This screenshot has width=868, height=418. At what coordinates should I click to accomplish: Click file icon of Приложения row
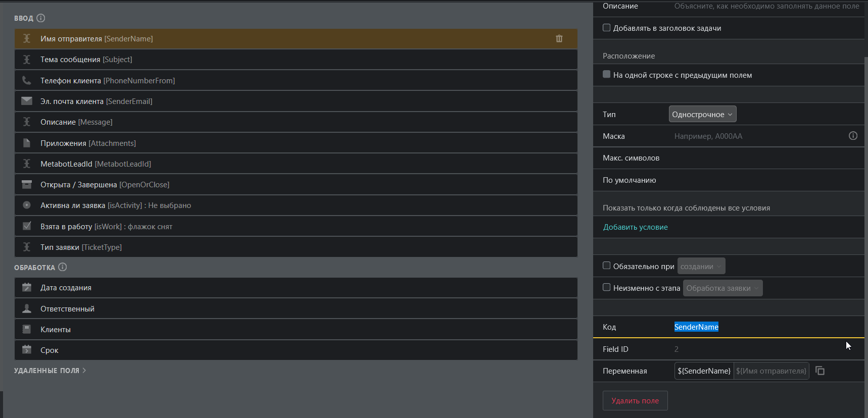27,143
